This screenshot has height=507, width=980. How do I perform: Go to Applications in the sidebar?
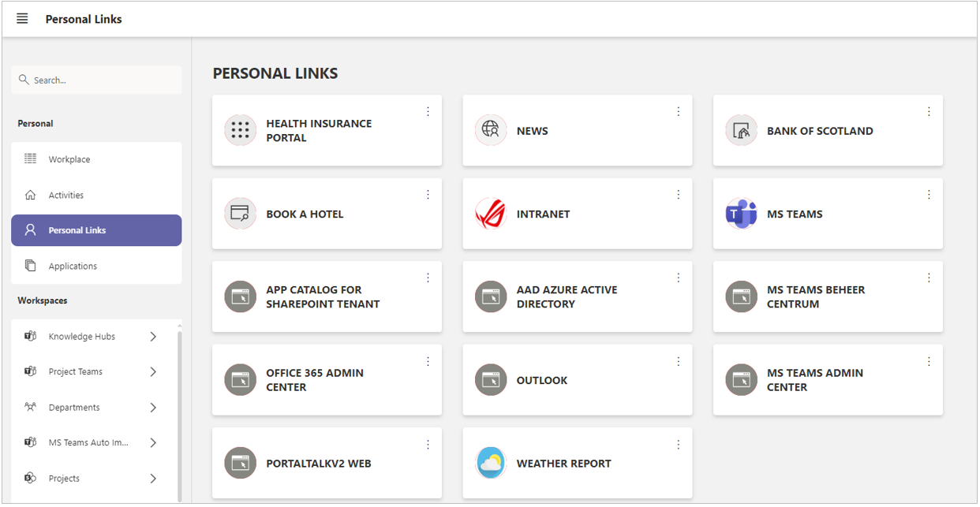[x=96, y=266]
